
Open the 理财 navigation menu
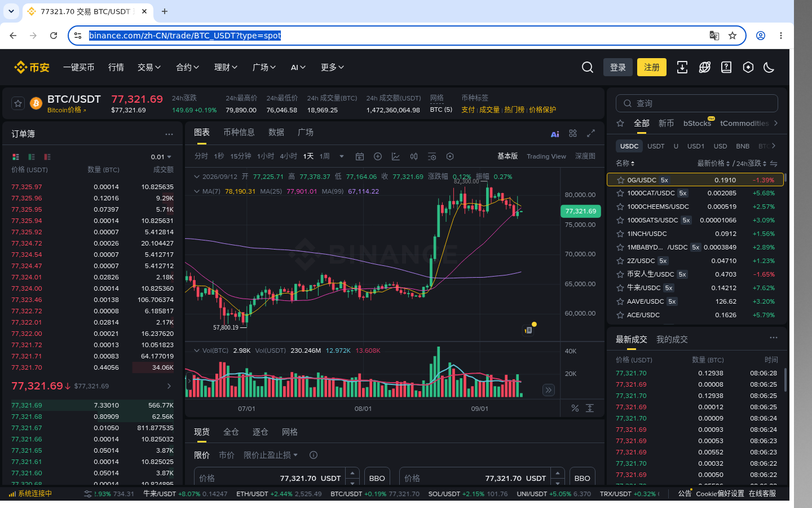pyautogui.click(x=226, y=67)
